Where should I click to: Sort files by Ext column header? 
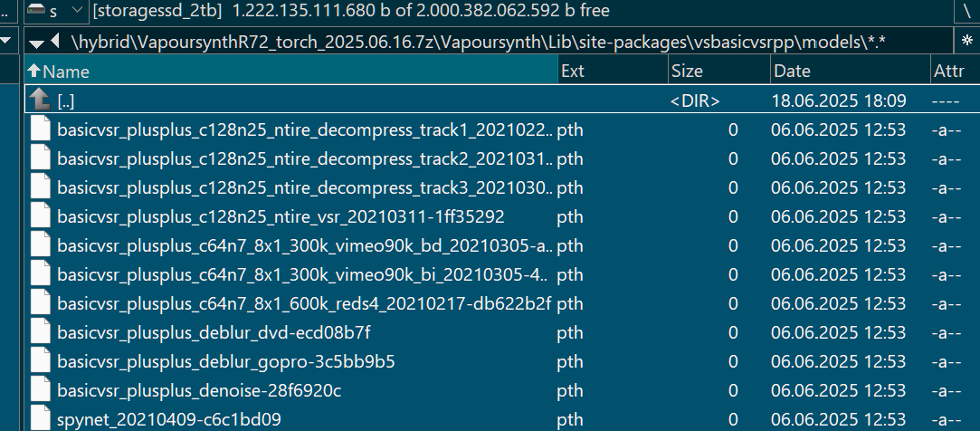[614, 72]
